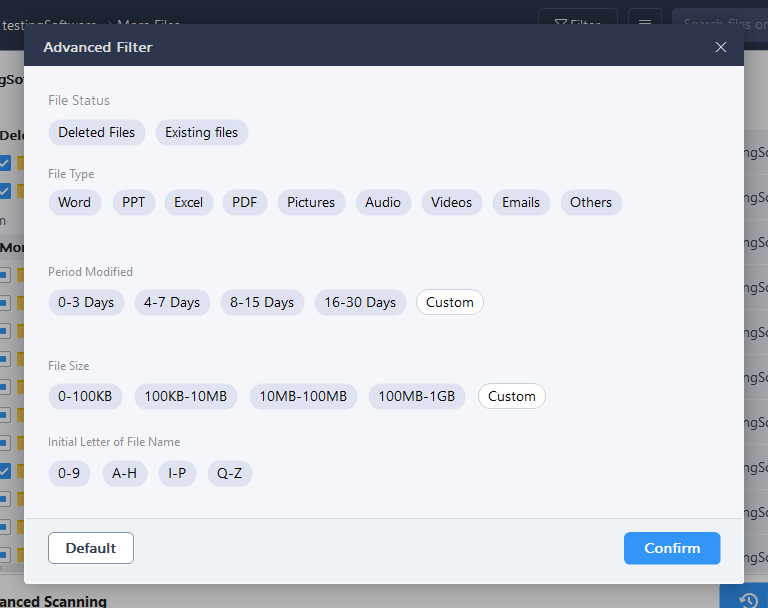Toggle the Existing files filter chip
This screenshot has width=768, height=608.
coord(201,132)
